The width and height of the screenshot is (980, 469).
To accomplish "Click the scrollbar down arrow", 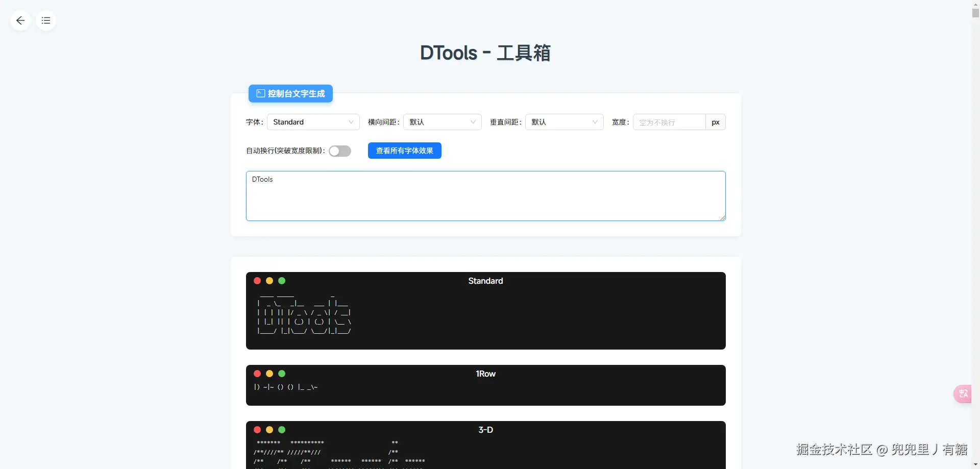I will pos(975,465).
